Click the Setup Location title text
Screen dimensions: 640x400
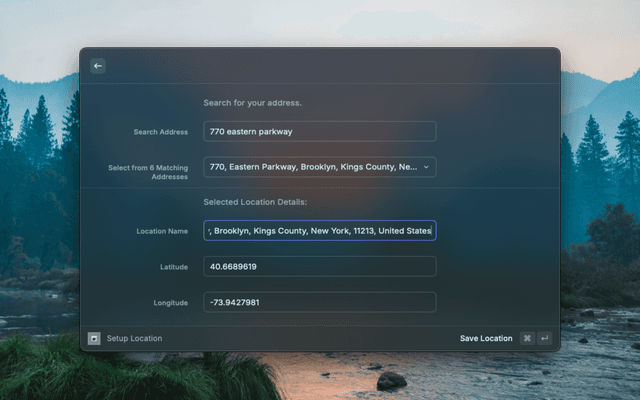(134, 338)
